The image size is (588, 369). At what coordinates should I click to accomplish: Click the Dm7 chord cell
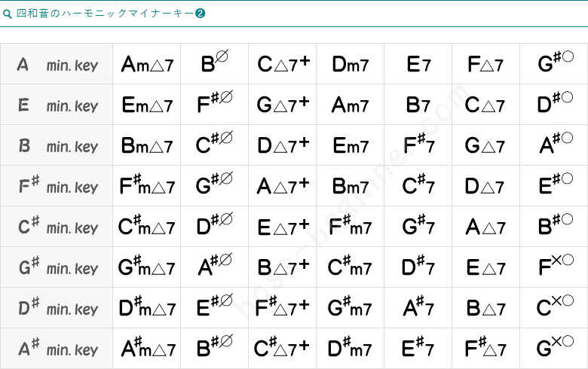pos(350,65)
